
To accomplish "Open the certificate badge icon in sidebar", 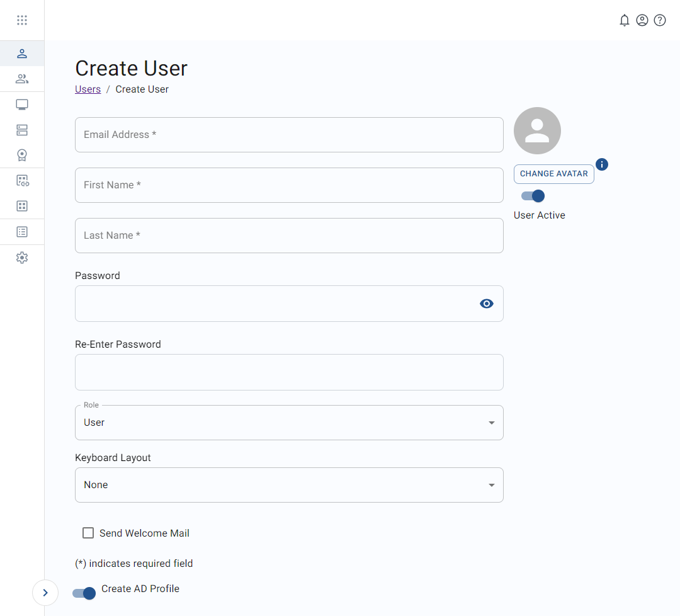I will point(22,155).
